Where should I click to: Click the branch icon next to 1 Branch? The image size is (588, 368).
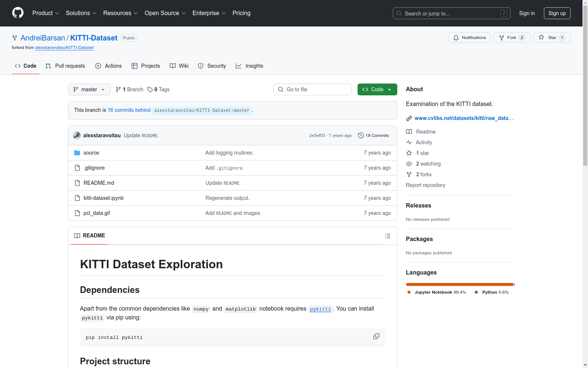click(118, 89)
